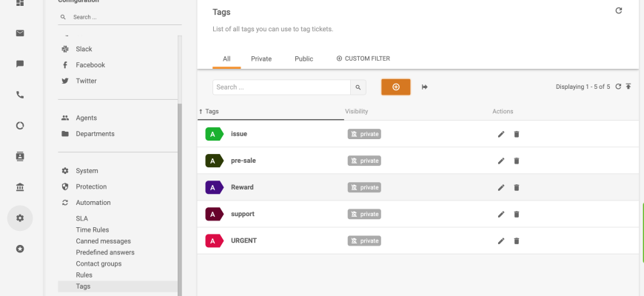Refresh the Tags panel from header icon
The width and height of the screenshot is (644, 296).
pyautogui.click(x=619, y=11)
